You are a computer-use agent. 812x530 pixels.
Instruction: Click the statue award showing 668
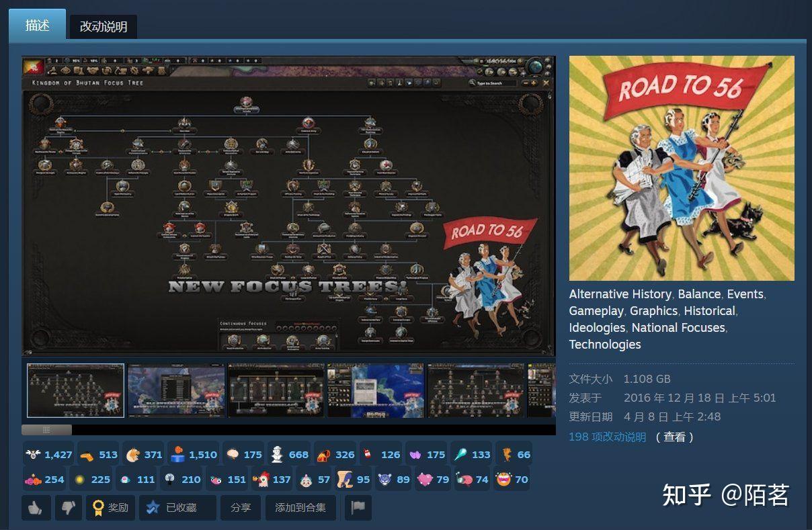(x=288, y=454)
